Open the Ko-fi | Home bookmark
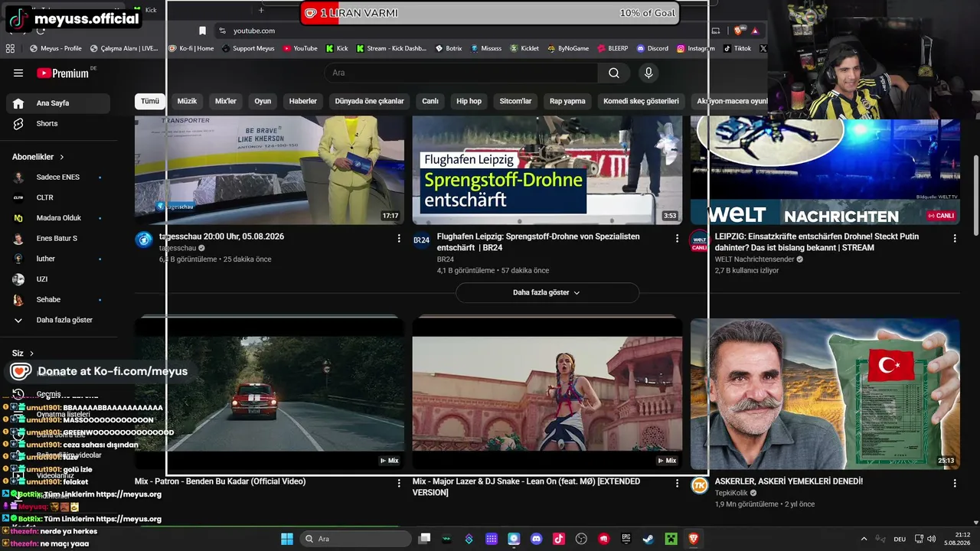The image size is (980, 551). 191,48
